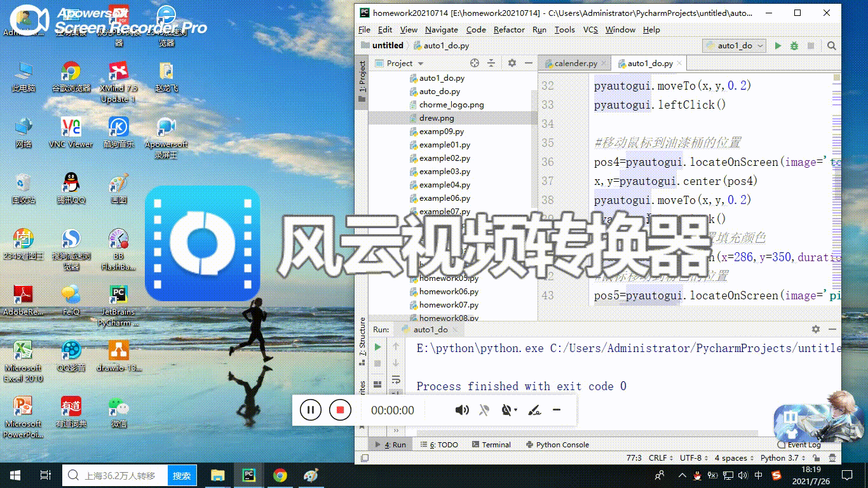Pause the screen recording
Viewport: 868px width, 488px height.
pos(310,410)
